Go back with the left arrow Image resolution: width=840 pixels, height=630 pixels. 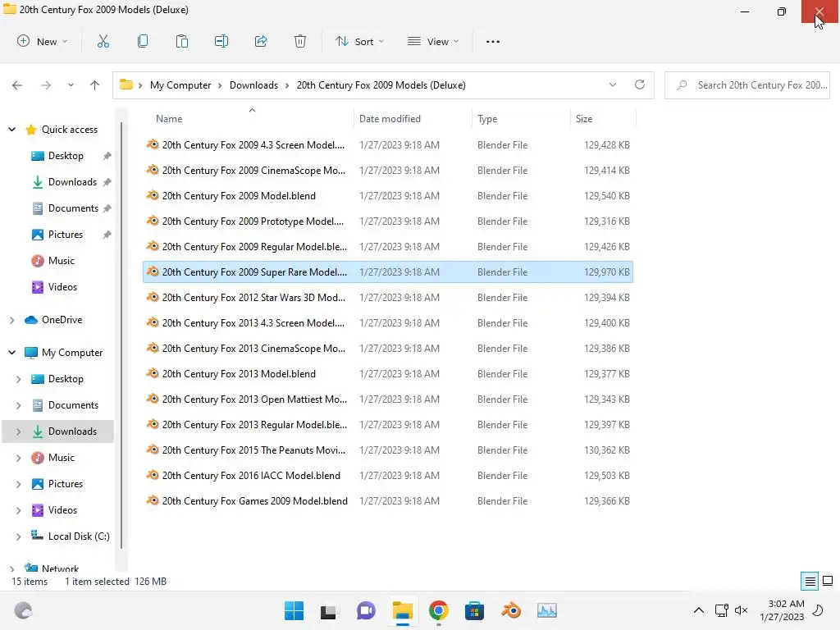tap(17, 85)
